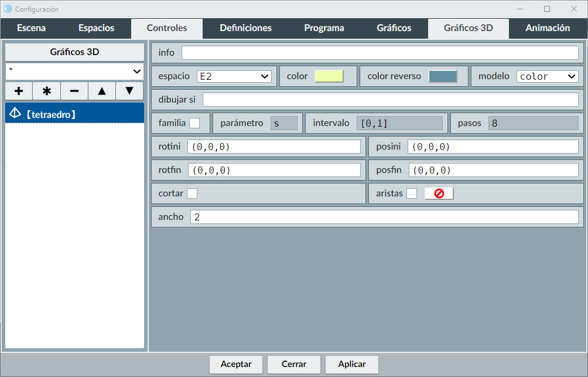
Task: Click the red prohibited aristas color button
Action: tap(439, 193)
